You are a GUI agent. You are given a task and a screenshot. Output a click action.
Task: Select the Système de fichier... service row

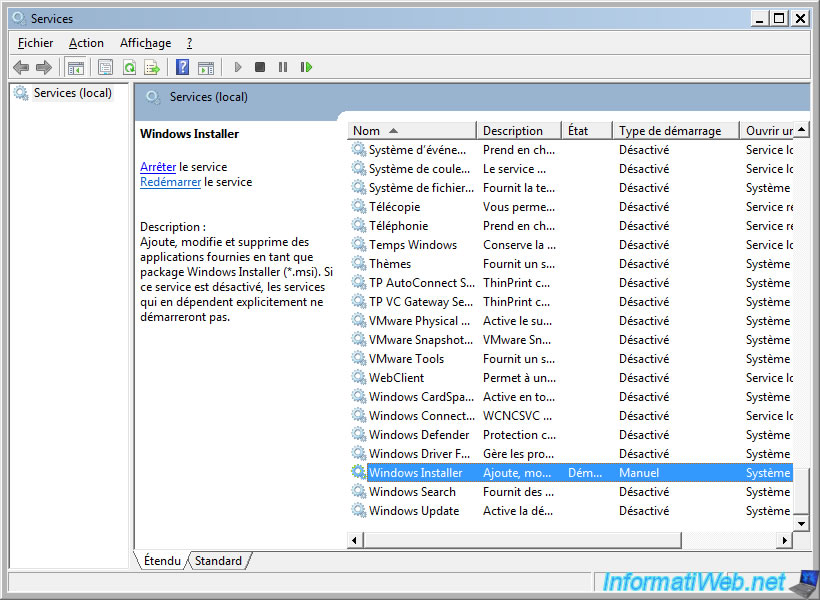pyautogui.click(x=571, y=188)
